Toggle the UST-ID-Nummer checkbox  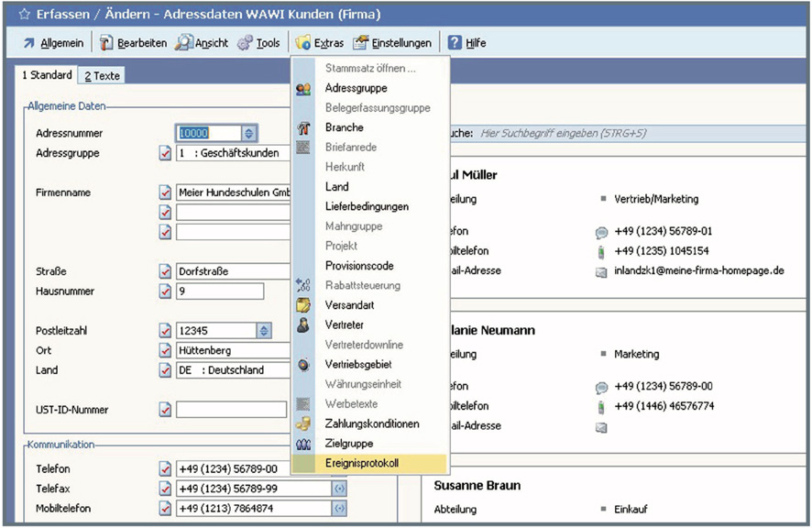(x=165, y=409)
